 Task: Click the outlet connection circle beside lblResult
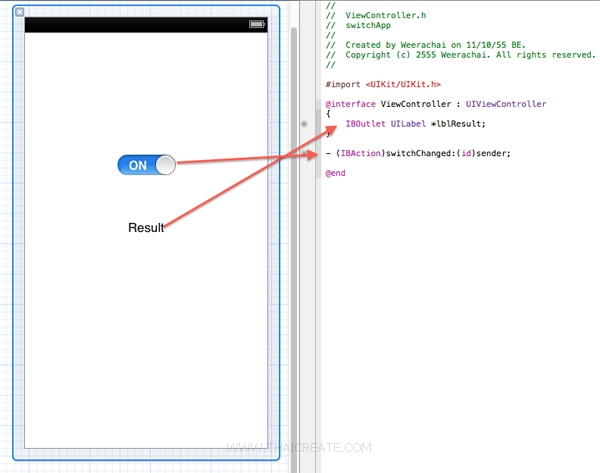click(304, 124)
